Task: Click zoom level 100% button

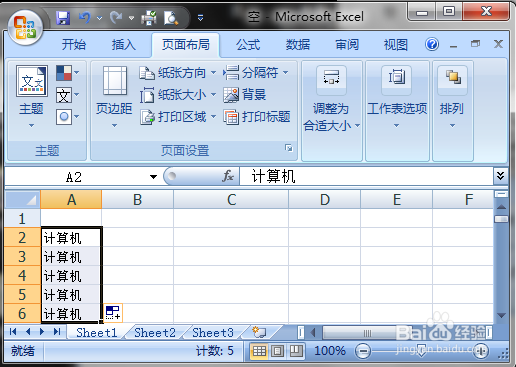Action: click(330, 351)
